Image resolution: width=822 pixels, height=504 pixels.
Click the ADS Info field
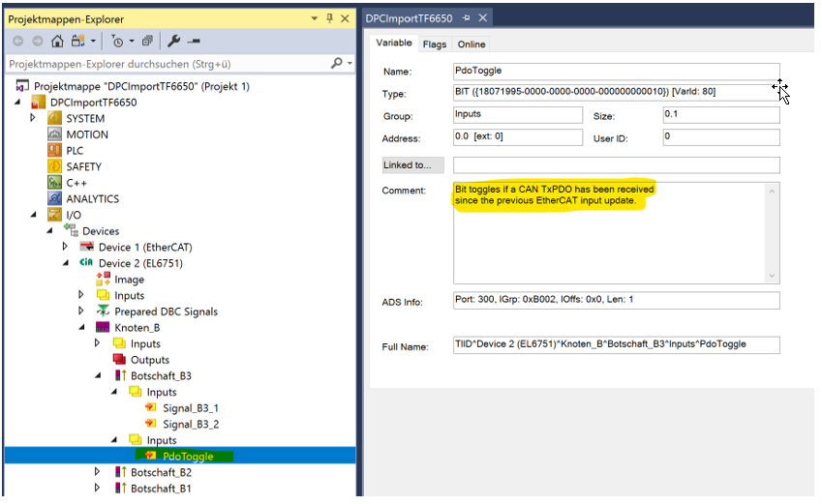616,300
